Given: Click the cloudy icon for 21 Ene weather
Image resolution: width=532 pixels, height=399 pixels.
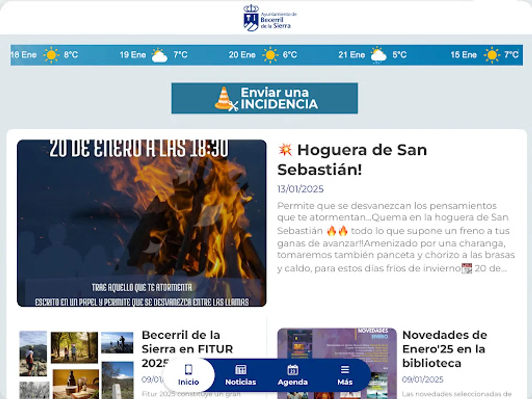Looking at the screenshot, I should (x=378, y=55).
